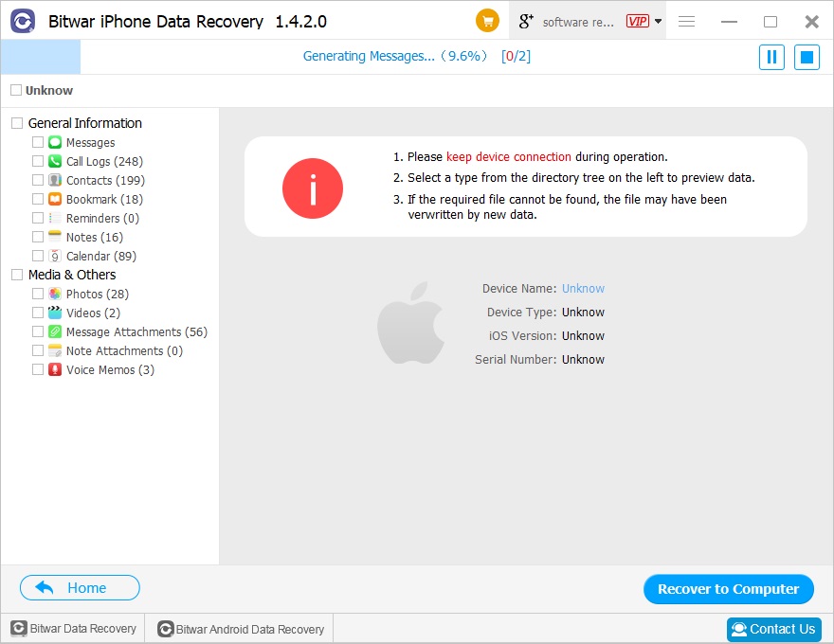The width and height of the screenshot is (834, 644).
Task: Open Bitwar Data Recovery link
Action: [x=73, y=629]
